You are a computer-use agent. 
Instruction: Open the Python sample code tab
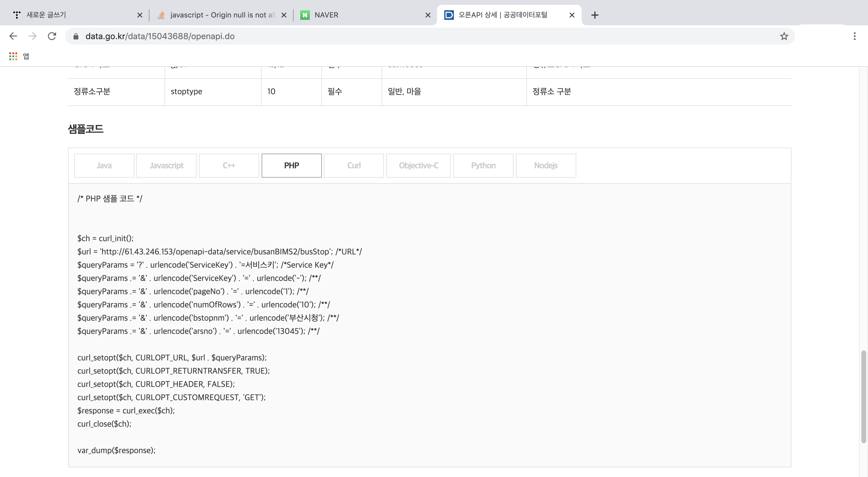tap(483, 165)
